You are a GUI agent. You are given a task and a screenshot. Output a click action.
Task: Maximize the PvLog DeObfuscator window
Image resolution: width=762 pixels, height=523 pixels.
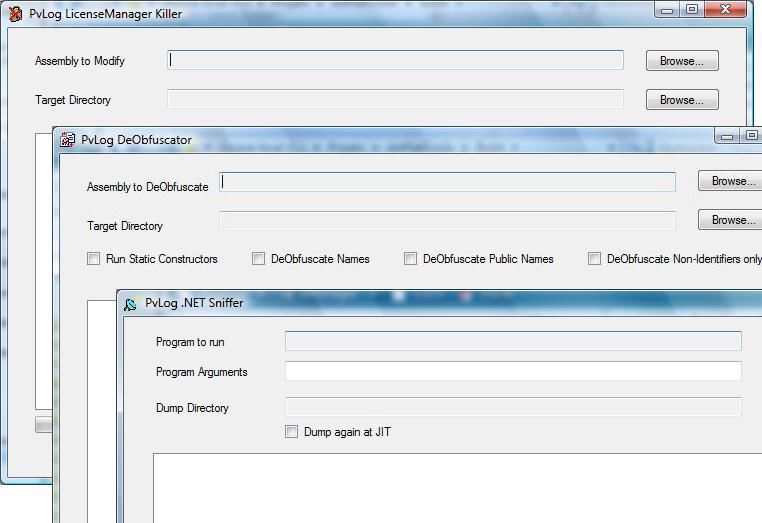tap(751, 136)
